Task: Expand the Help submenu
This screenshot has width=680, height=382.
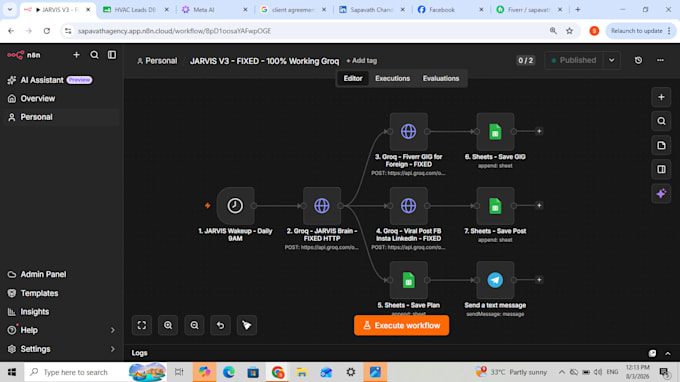Action: pos(112,330)
